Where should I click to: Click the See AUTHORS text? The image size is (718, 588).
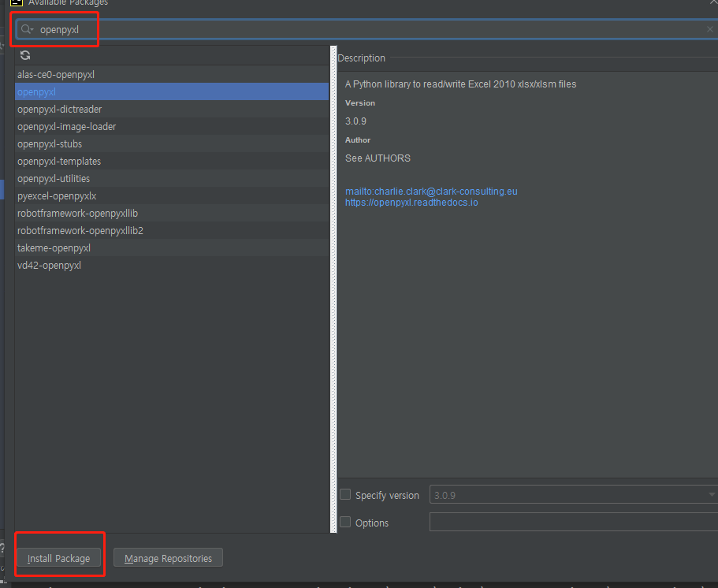tap(378, 158)
